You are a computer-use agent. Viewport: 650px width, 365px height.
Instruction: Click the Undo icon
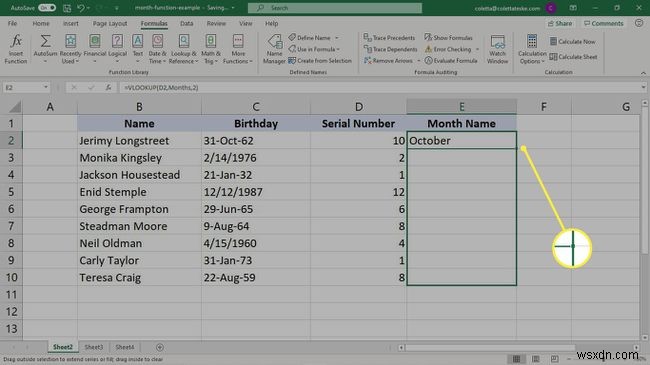point(81,8)
